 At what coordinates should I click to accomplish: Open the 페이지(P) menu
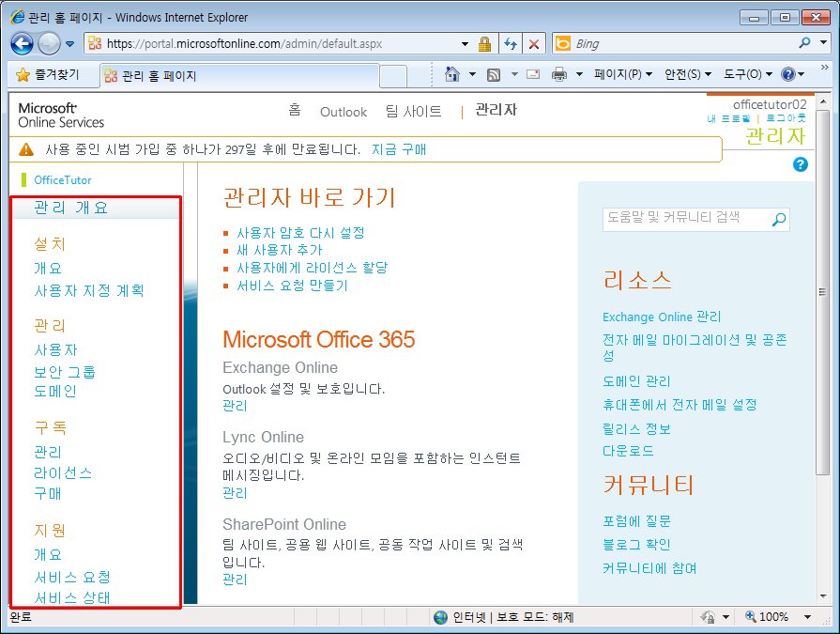click(x=623, y=74)
